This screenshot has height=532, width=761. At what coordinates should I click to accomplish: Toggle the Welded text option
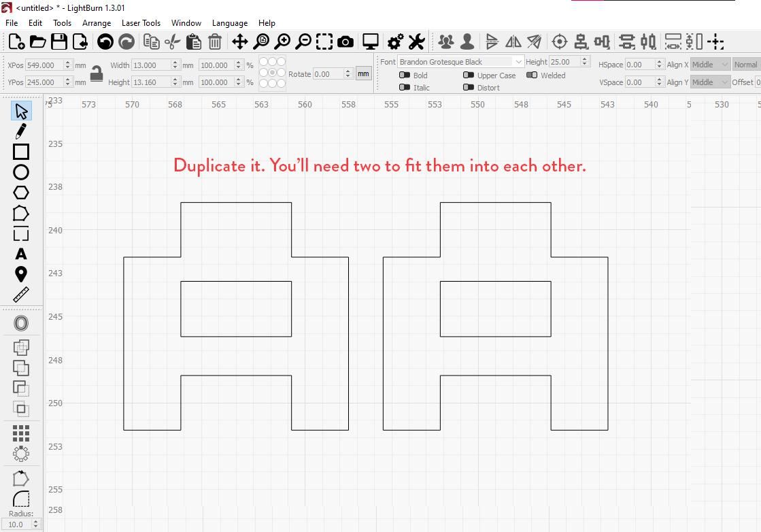point(532,75)
